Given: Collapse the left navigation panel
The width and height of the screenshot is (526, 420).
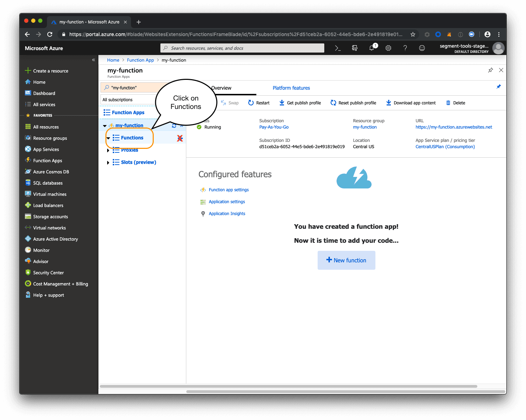Looking at the screenshot, I should [94, 60].
